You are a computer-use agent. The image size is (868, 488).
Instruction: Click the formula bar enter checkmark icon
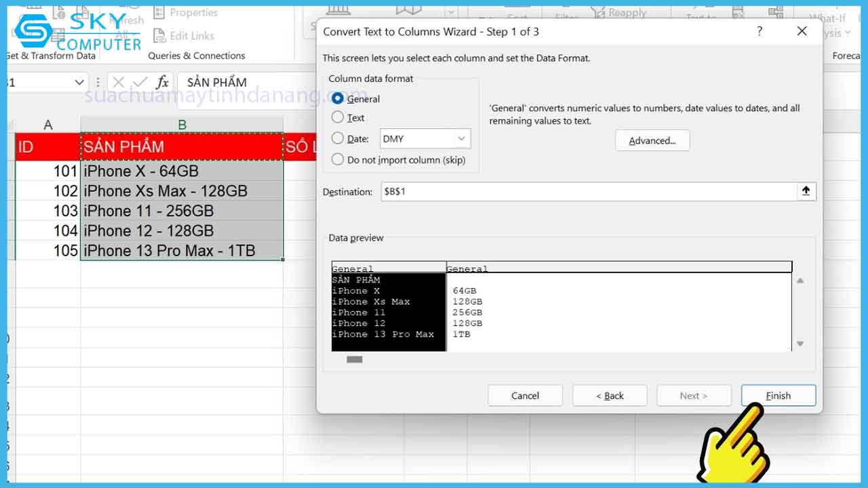pos(140,83)
